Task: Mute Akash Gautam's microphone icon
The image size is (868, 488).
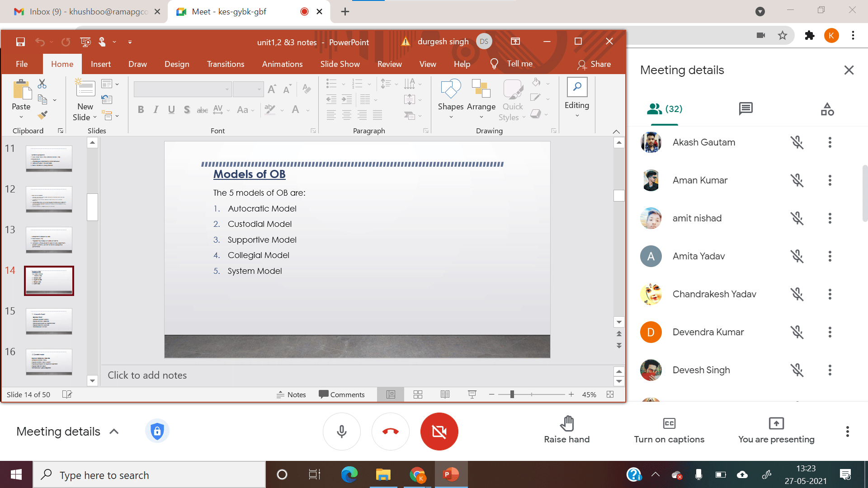Action: (x=797, y=142)
